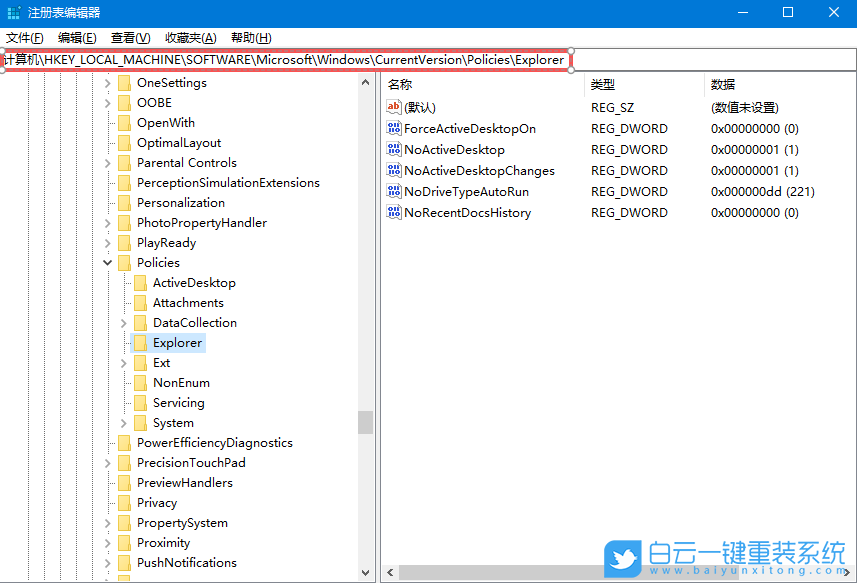Expand the Ext tree node

123,362
